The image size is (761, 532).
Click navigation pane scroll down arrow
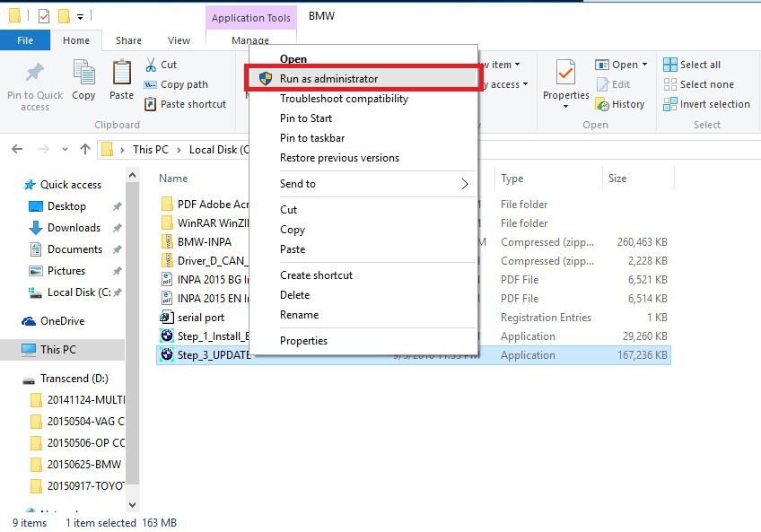pyautogui.click(x=133, y=505)
